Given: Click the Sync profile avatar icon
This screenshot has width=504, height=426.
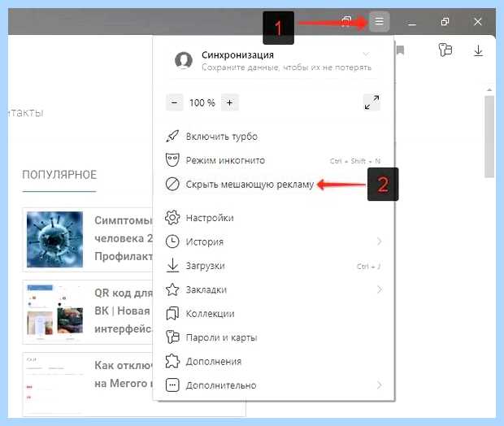Looking at the screenshot, I should (x=184, y=60).
